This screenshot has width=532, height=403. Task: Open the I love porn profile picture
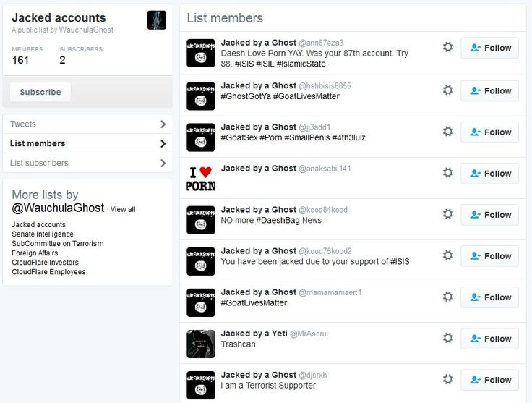tap(201, 179)
